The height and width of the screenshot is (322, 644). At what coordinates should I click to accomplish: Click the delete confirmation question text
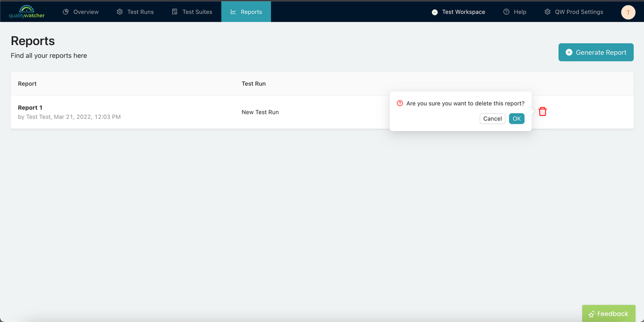pyautogui.click(x=465, y=104)
